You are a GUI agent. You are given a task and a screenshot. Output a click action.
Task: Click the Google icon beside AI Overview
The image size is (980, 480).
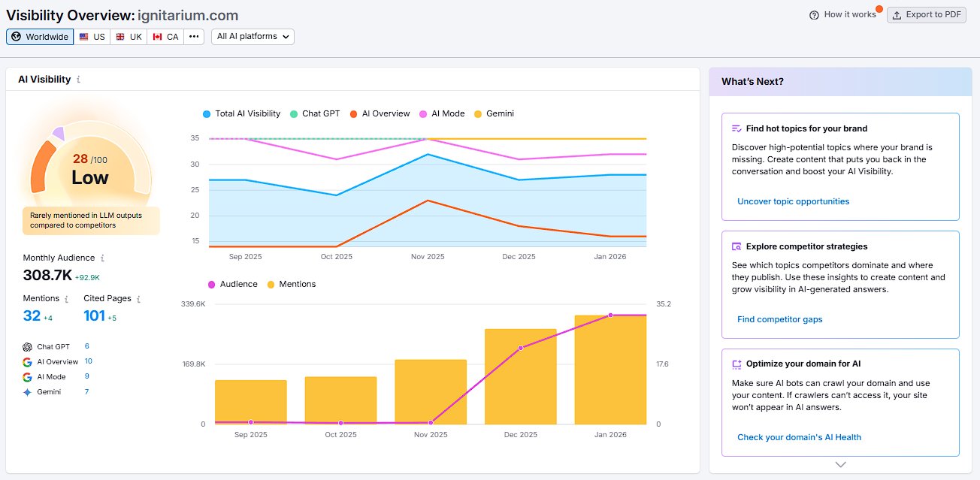tap(26, 361)
